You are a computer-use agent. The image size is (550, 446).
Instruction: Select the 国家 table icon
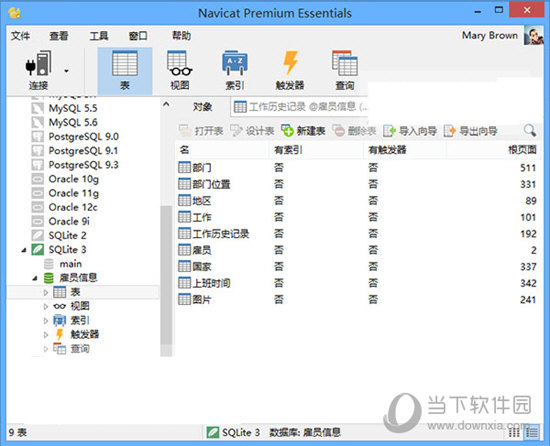pyautogui.click(x=185, y=266)
